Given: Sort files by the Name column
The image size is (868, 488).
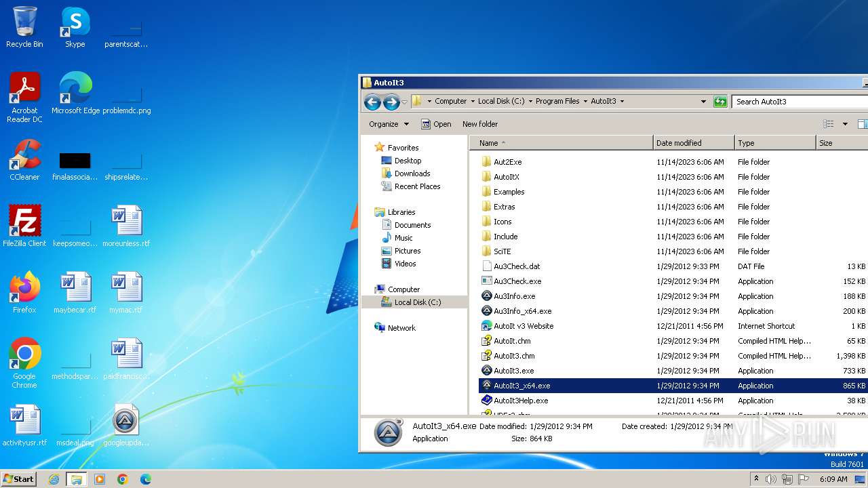Looking at the screenshot, I should click(x=561, y=143).
